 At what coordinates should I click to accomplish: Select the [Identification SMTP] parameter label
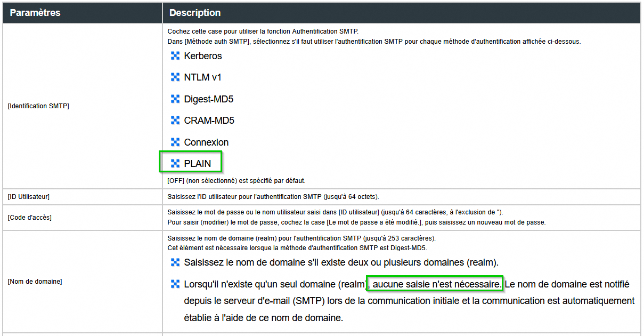[38, 106]
